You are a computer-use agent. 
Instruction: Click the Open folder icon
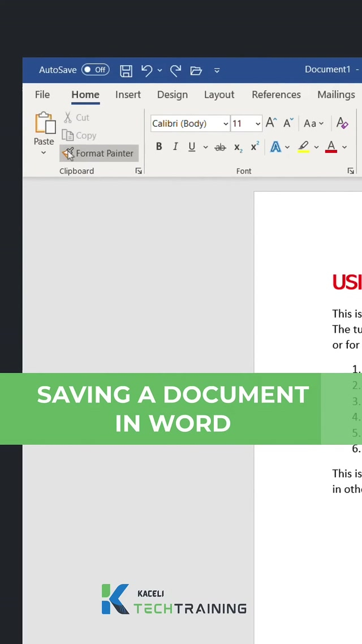coord(196,70)
